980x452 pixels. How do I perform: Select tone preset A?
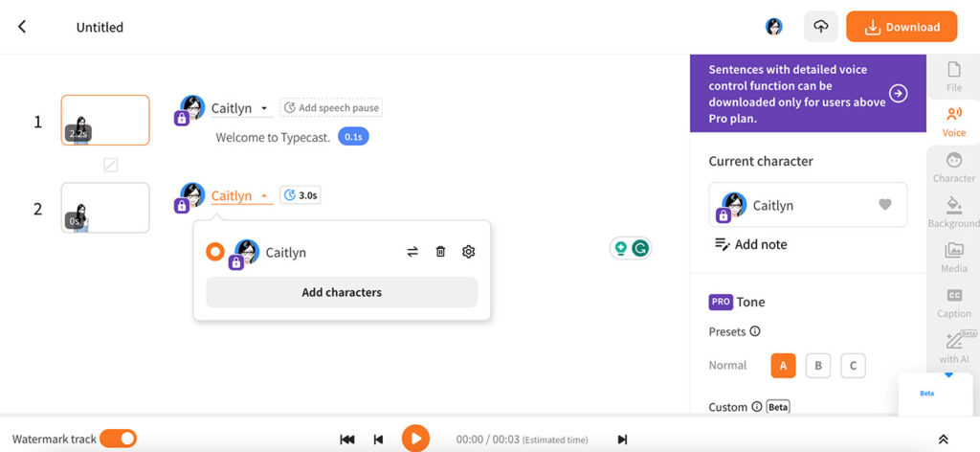pyautogui.click(x=783, y=366)
